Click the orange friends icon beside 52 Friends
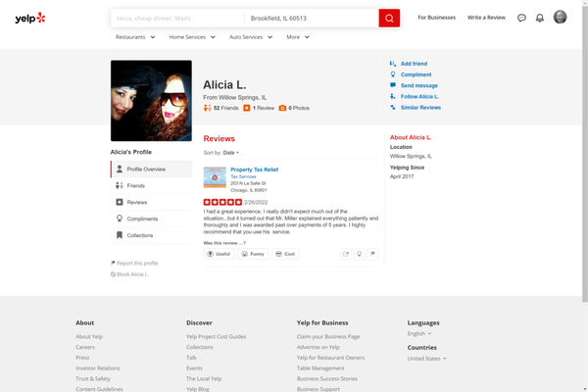Image resolution: width=588 pixels, height=392 pixels. (x=208, y=108)
